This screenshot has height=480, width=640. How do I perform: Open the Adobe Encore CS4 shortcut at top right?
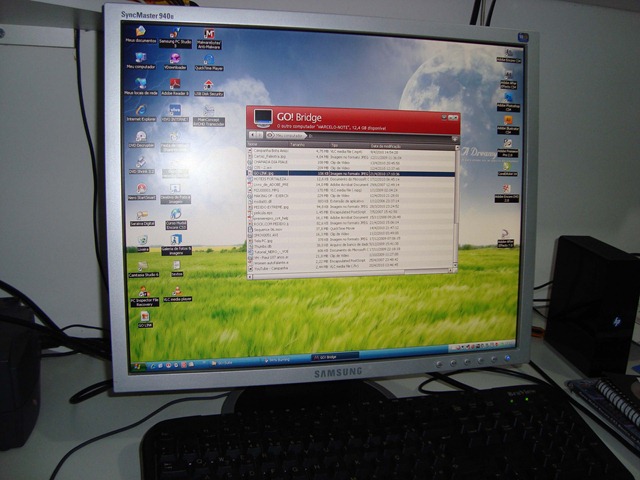509,56
